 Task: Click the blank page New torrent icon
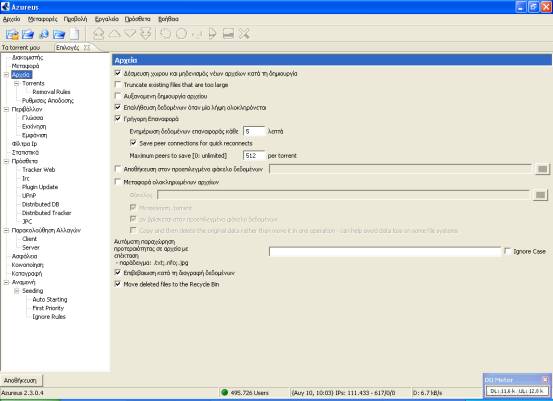pos(74,34)
